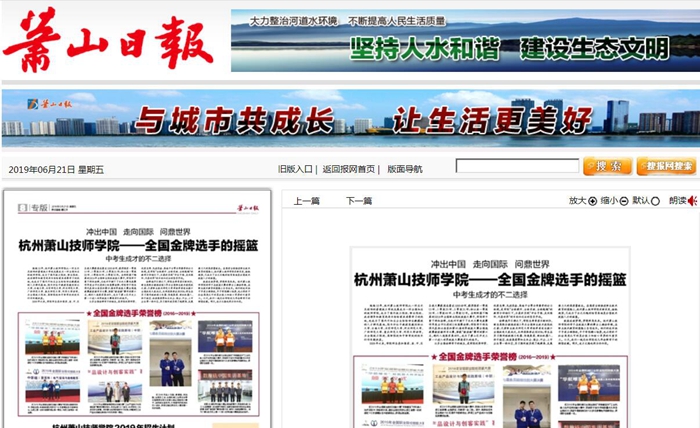
Task: Click the 放大 zoom-in plus icon
Action: (x=592, y=201)
